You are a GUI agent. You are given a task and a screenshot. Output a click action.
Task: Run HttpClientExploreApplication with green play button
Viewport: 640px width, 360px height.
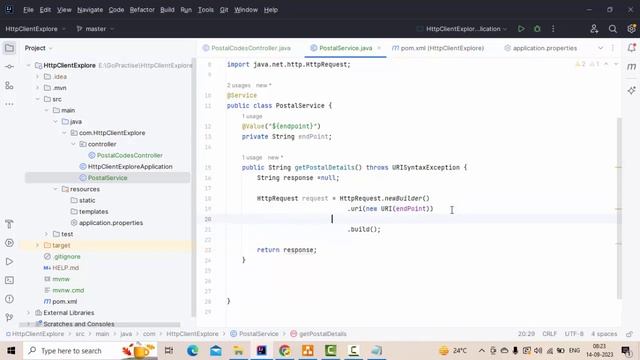(x=521, y=29)
